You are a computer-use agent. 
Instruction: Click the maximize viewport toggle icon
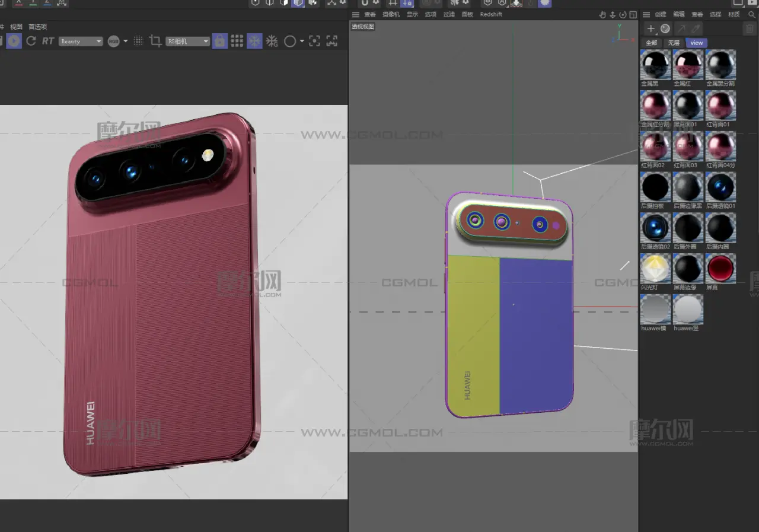point(633,14)
